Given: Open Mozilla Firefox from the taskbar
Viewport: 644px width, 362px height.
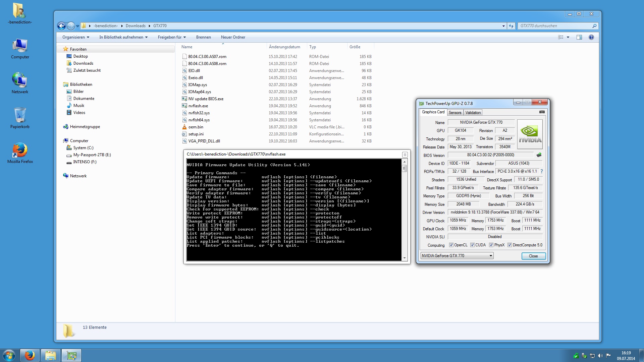Looking at the screenshot, I should tap(30, 355).
